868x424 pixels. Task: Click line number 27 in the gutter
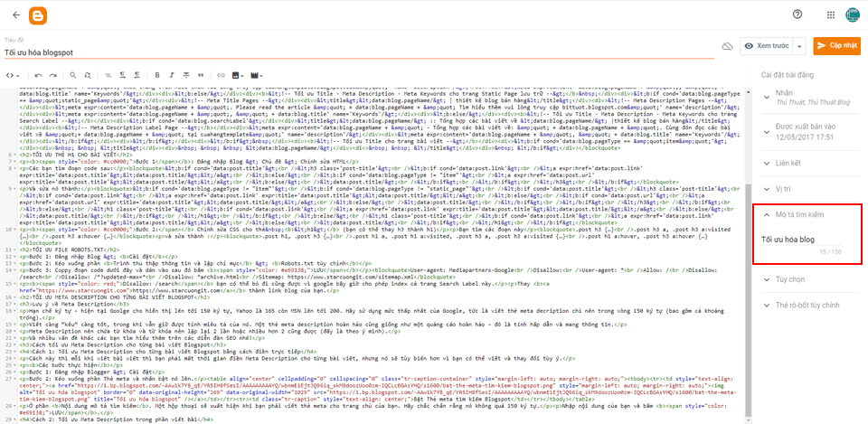pos(8,378)
